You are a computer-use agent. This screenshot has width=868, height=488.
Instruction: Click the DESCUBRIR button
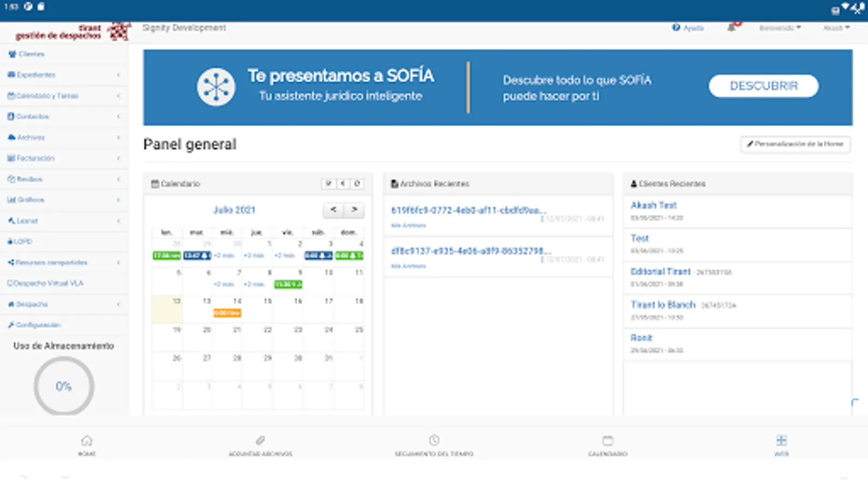[x=763, y=86]
